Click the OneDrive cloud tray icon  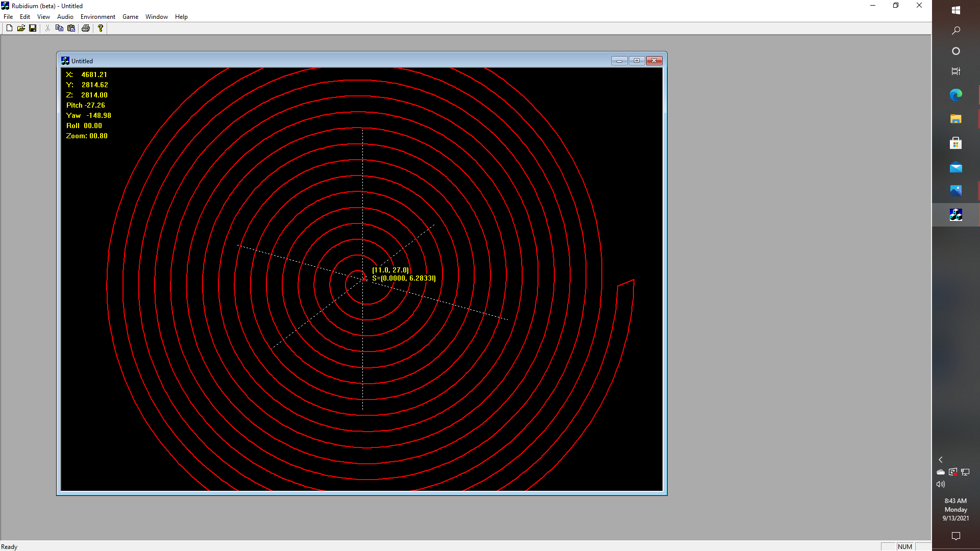coord(941,472)
